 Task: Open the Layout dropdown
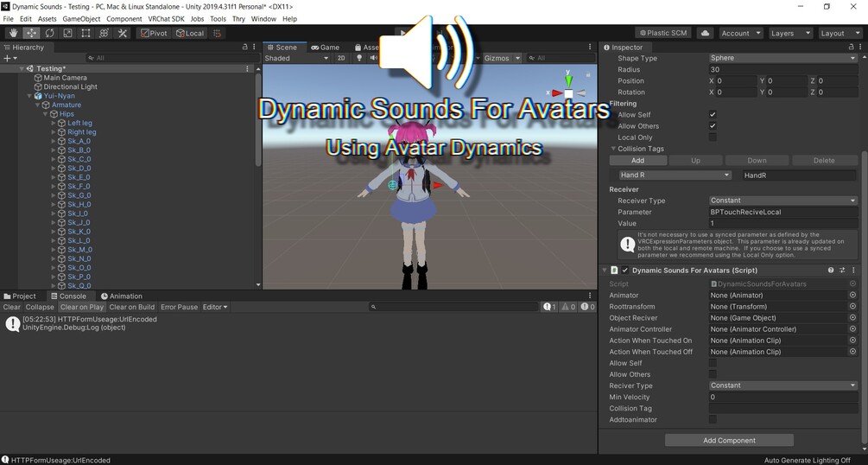840,33
